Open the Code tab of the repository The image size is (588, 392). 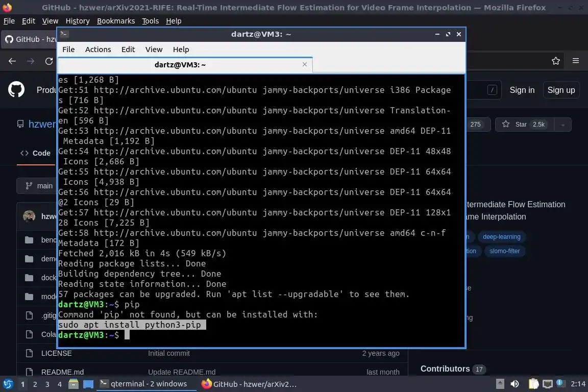point(36,153)
